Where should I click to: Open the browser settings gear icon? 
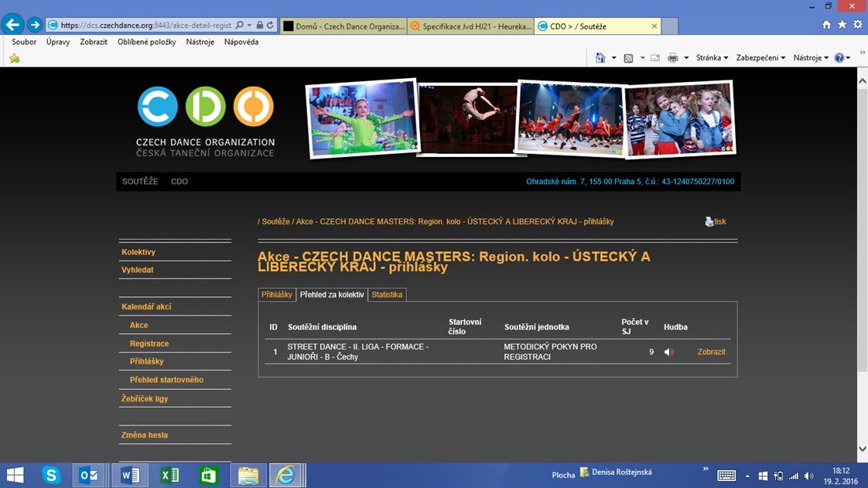click(857, 25)
